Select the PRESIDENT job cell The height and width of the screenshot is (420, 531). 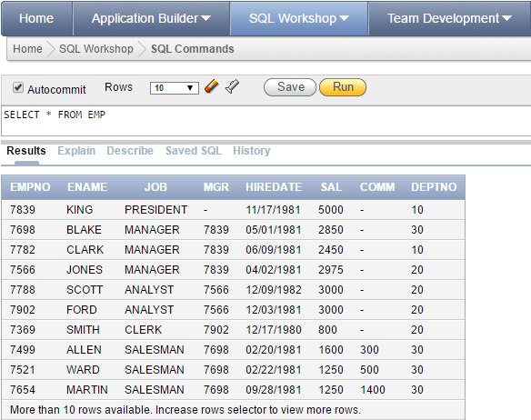(x=155, y=210)
